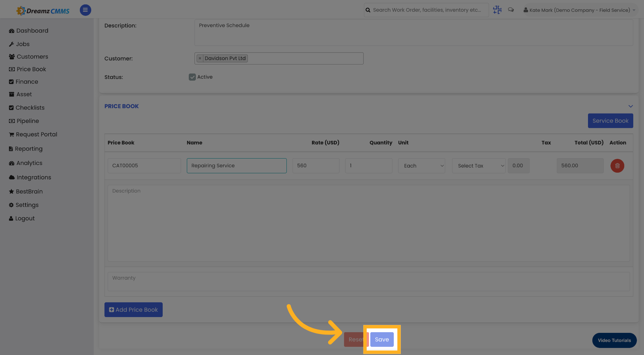Open the Unit dropdown showing Each
The image size is (644, 355).
click(x=421, y=166)
